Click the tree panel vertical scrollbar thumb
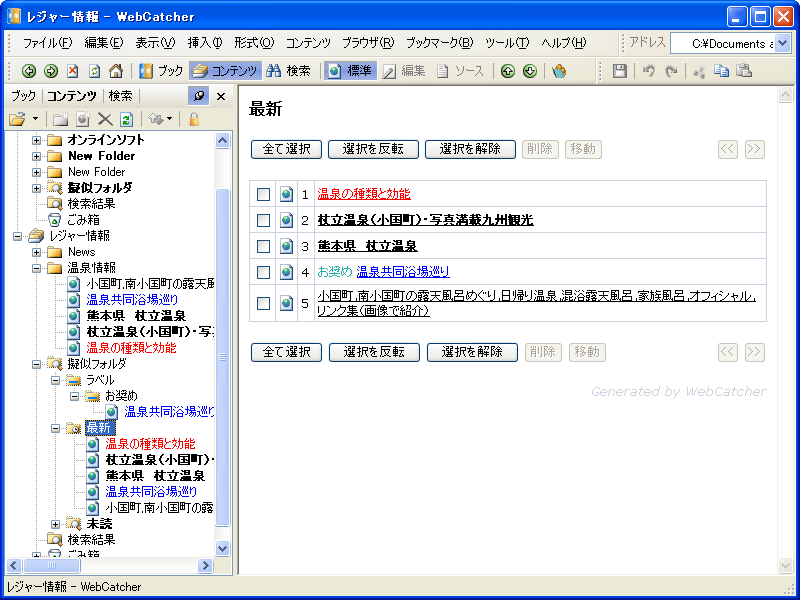This screenshot has width=800, height=600. click(x=222, y=357)
